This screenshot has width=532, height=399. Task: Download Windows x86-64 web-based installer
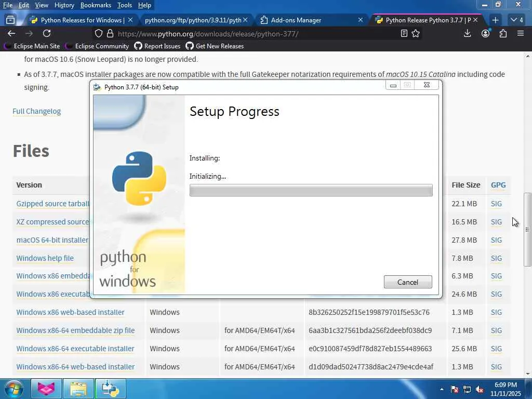[75, 367]
